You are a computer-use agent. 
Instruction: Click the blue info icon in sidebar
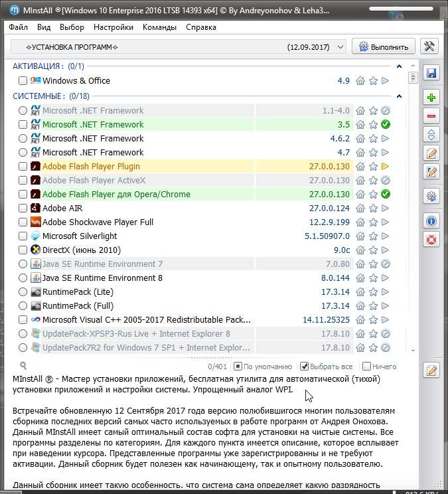tap(431, 221)
